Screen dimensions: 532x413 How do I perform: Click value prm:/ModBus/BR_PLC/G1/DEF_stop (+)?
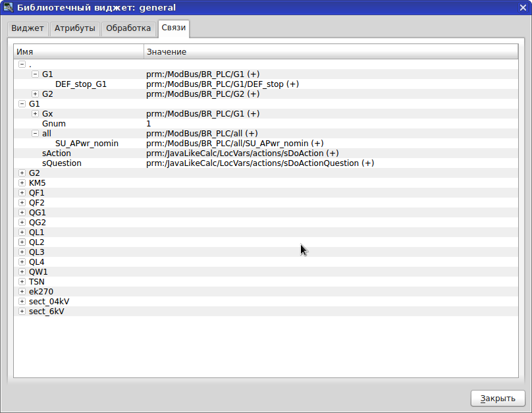[x=223, y=84]
